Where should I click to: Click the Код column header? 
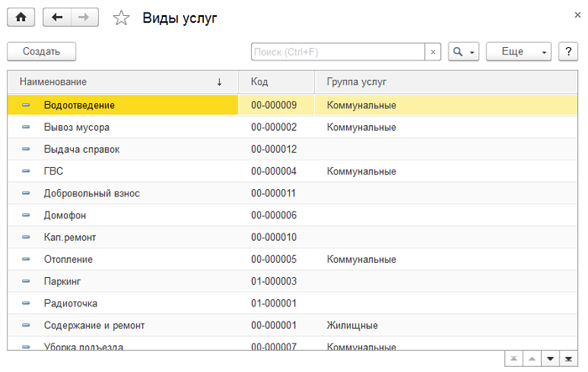[x=276, y=81]
